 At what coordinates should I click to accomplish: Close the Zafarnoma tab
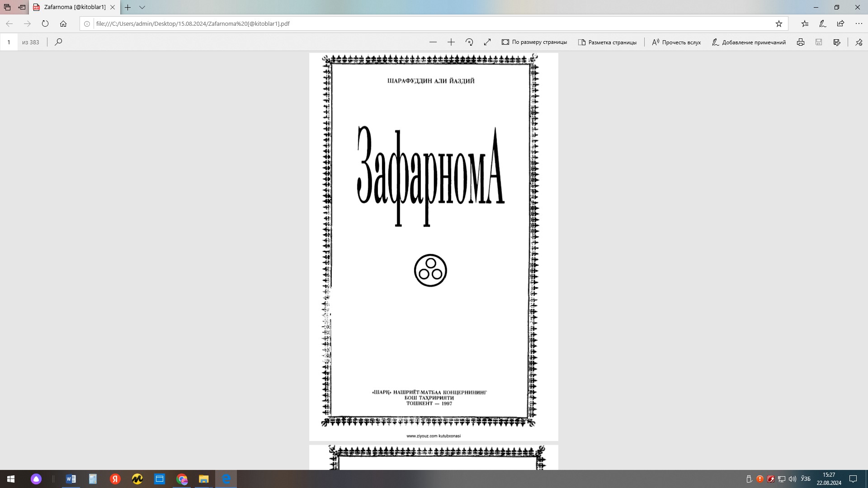(x=113, y=7)
